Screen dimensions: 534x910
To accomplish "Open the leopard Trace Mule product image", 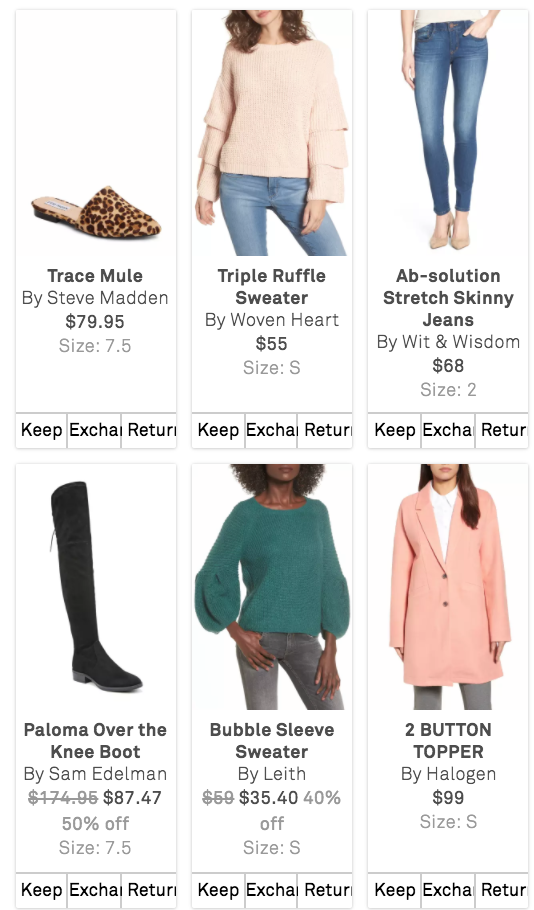I will point(96,133).
